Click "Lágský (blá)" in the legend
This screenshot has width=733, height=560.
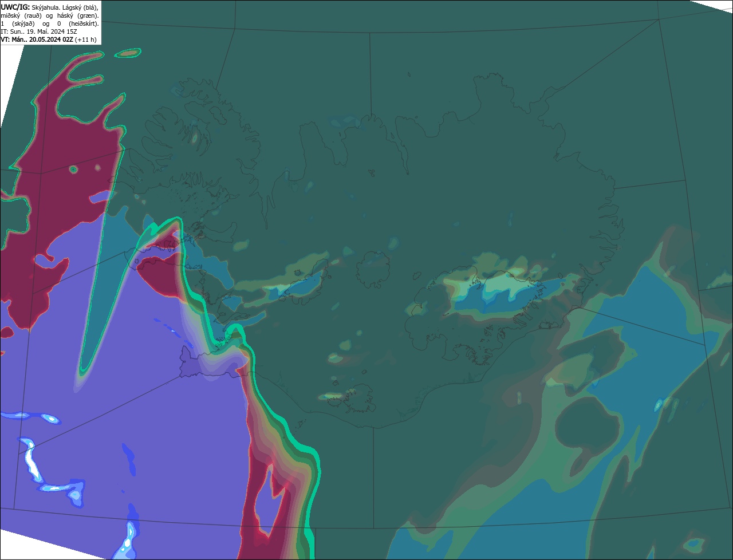pos(80,8)
